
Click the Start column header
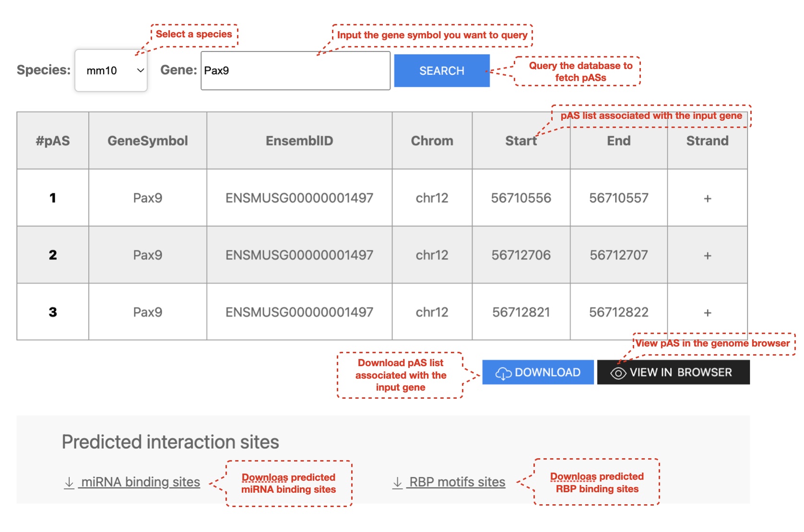[520, 141]
